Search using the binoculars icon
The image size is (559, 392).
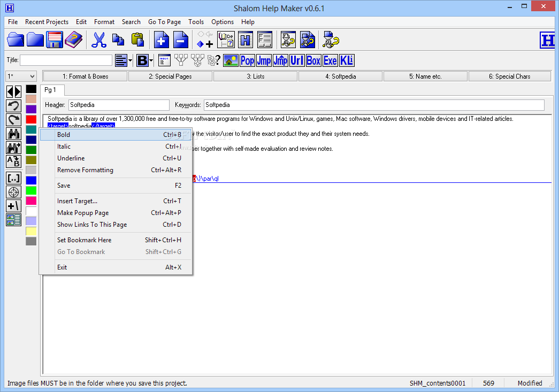coord(14,134)
